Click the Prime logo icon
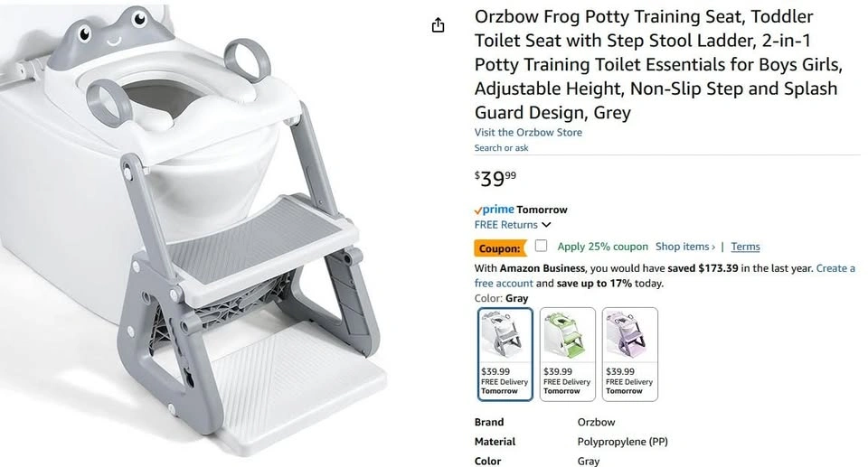The height and width of the screenshot is (467, 868). (x=495, y=210)
